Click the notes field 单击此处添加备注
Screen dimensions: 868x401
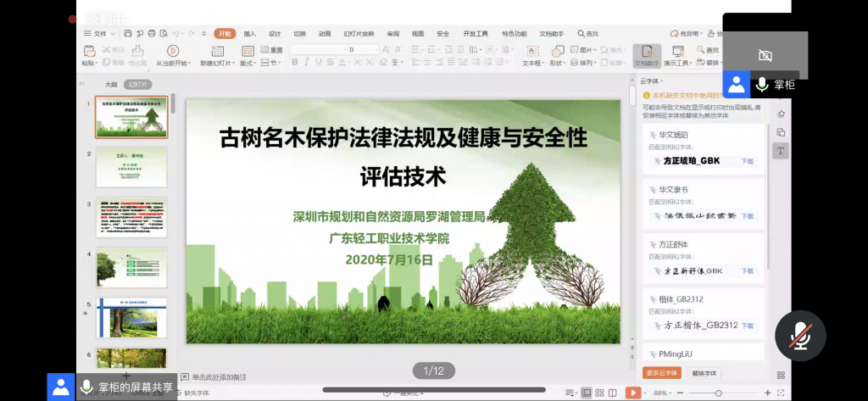(220, 377)
